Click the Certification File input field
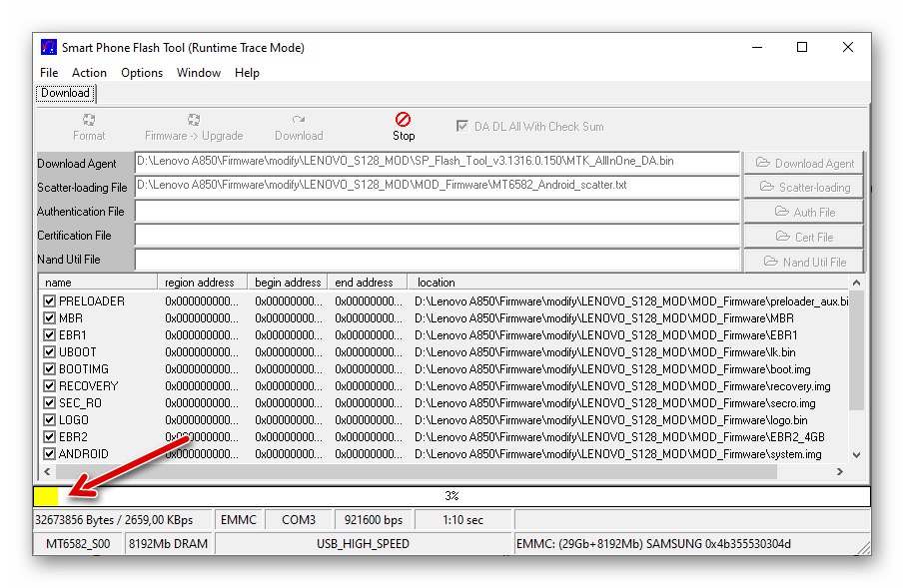Screen dimensions: 904x588 click(x=437, y=236)
